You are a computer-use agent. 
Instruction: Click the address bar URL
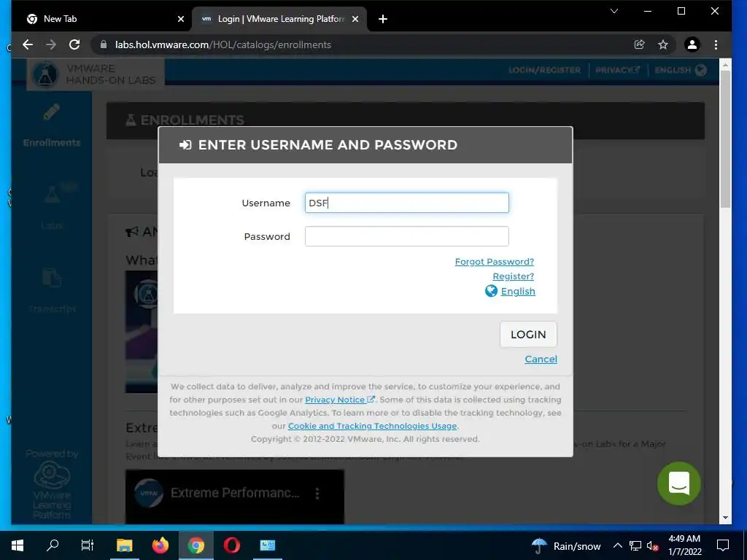tap(223, 44)
